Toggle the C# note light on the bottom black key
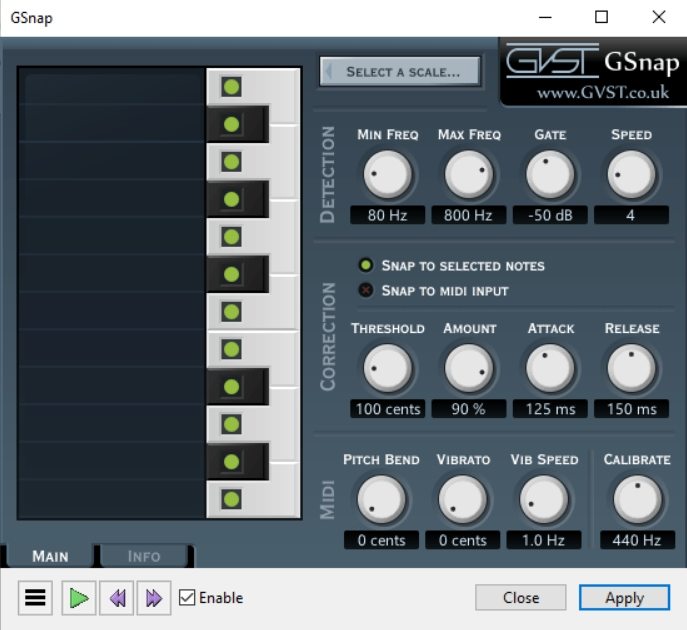687x630 pixels. pos(231,461)
